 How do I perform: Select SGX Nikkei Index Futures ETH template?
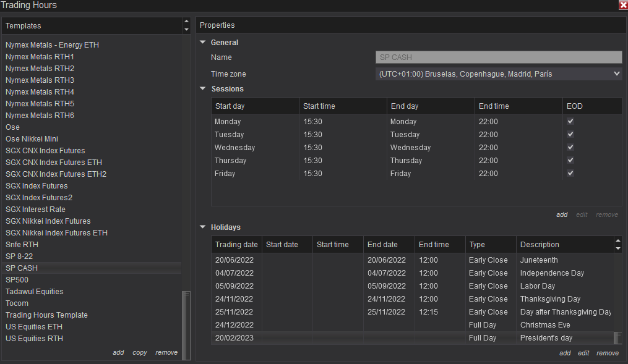(56, 233)
